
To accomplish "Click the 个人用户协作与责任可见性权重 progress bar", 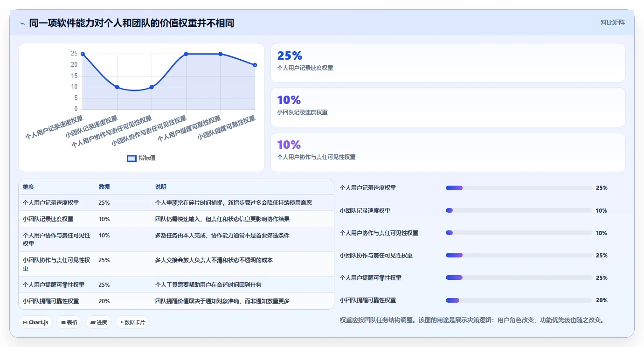I will tap(519, 233).
